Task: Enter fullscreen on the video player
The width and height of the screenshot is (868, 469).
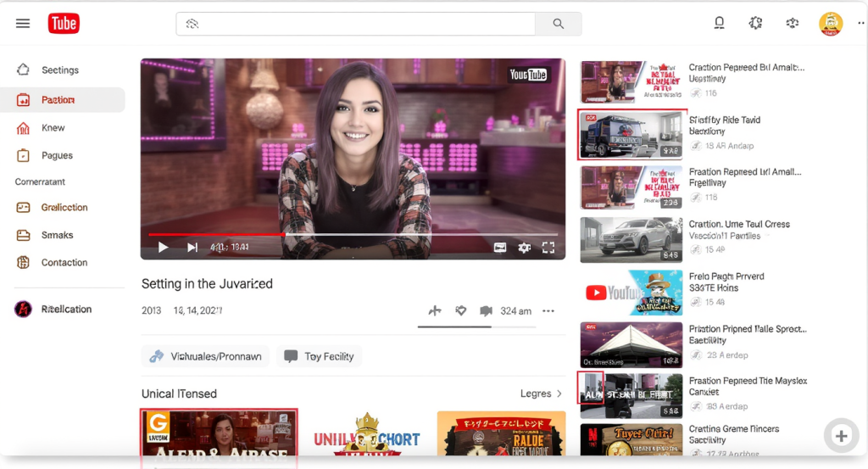Action: pos(548,248)
